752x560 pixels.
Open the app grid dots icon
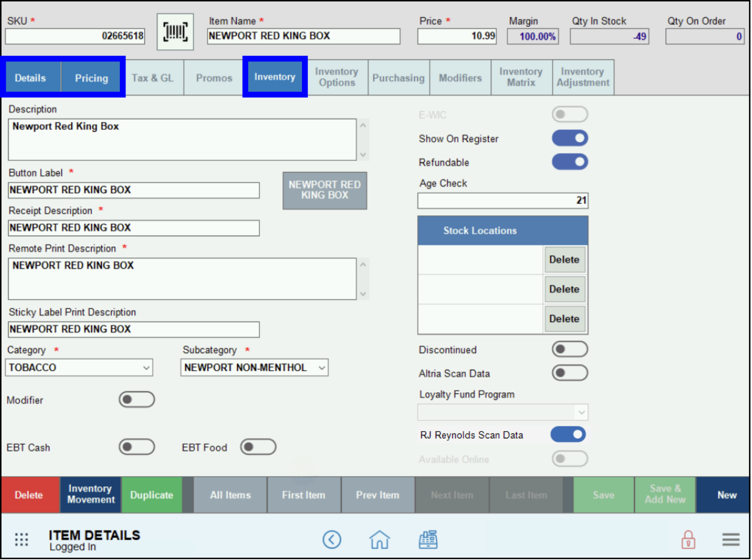coord(22,539)
